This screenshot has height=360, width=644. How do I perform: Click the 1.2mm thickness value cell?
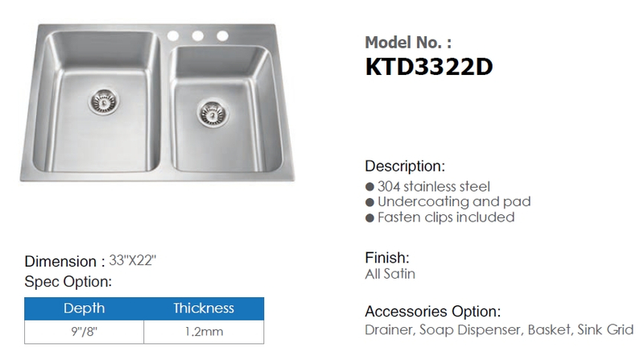click(204, 332)
